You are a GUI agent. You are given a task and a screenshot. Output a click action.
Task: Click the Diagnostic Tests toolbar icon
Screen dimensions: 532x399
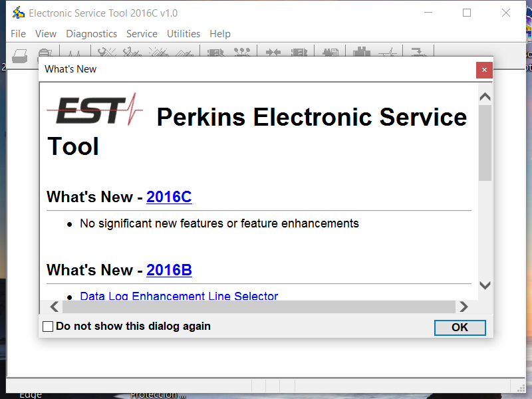242,52
